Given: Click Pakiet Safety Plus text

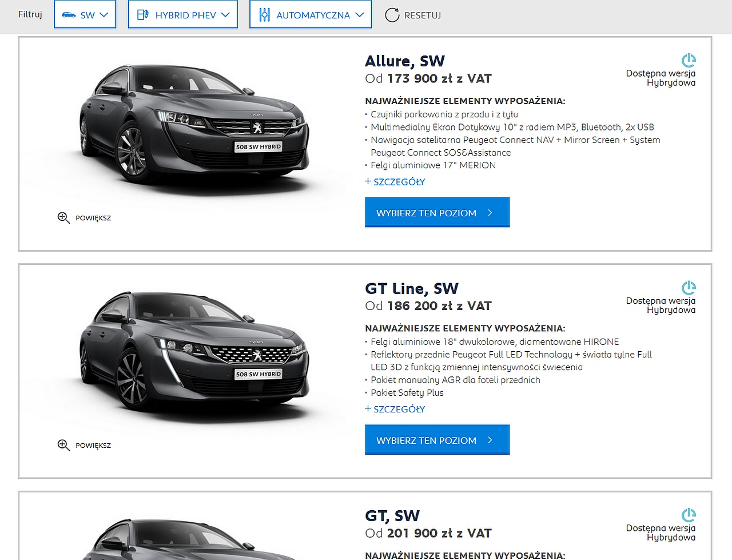Looking at the screenshot, I should [407, 392].
